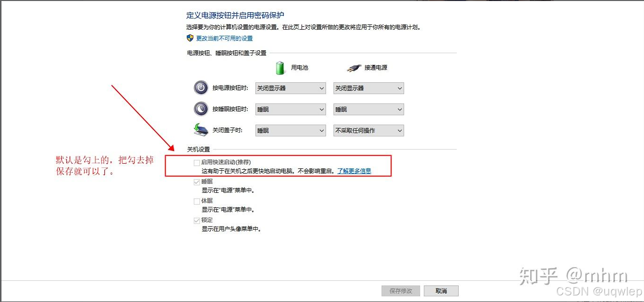644x302 pixels.
Task: Open lid close 不采取任何操作 dropdown
Action: click(x=369, y=130)
